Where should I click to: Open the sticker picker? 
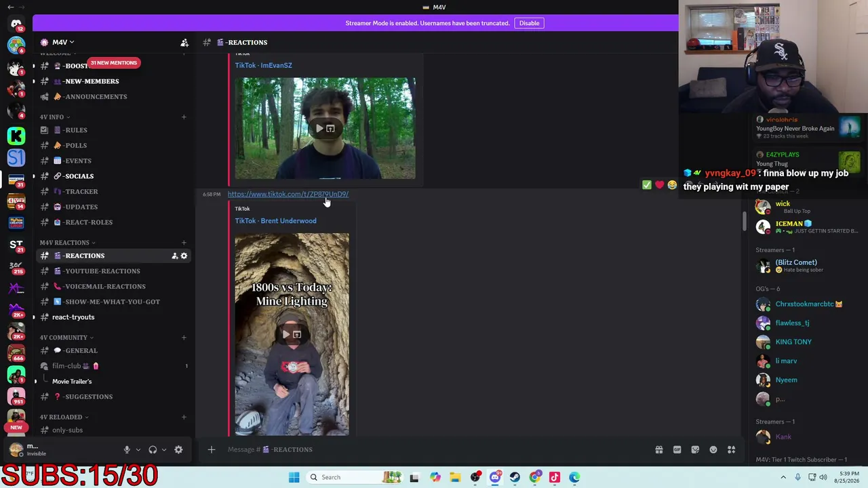pyautogui.click(x=695, y=449)
